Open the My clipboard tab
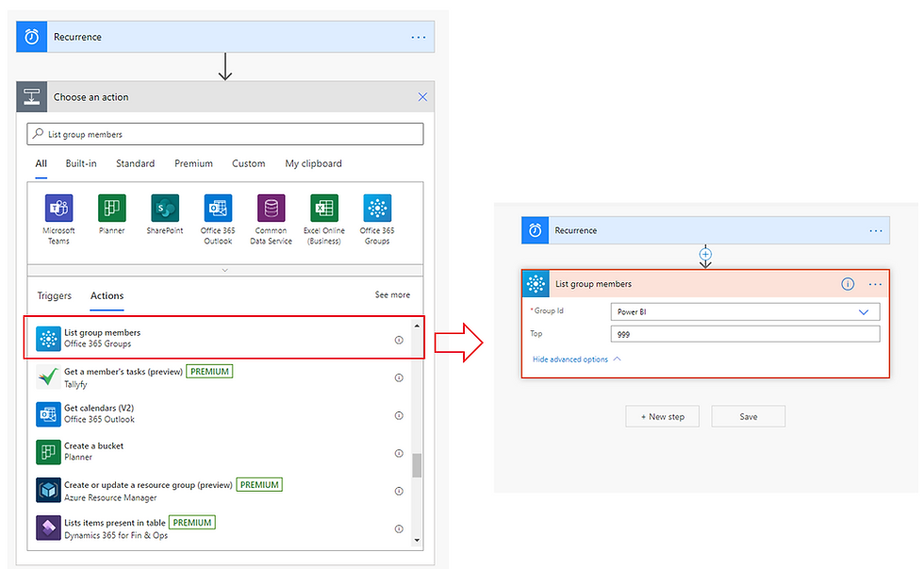Viewport: 924px width, 569px height. click(313, 163)
